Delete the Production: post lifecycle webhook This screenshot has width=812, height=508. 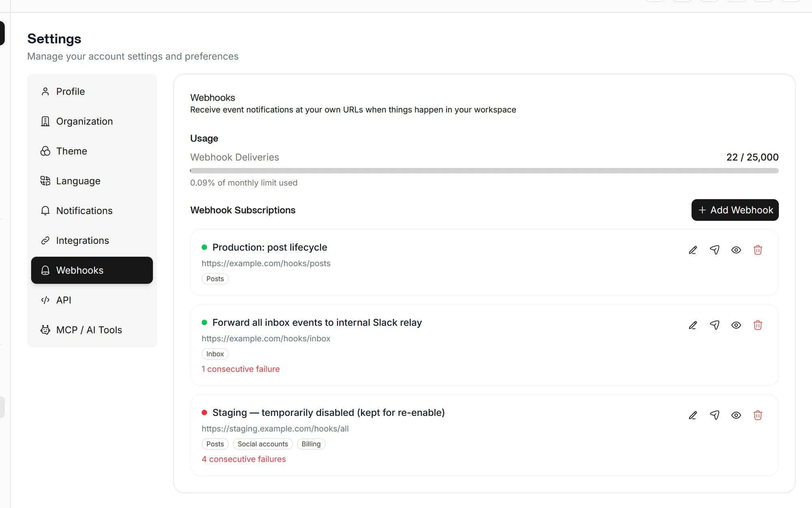[x=758, y=250]
